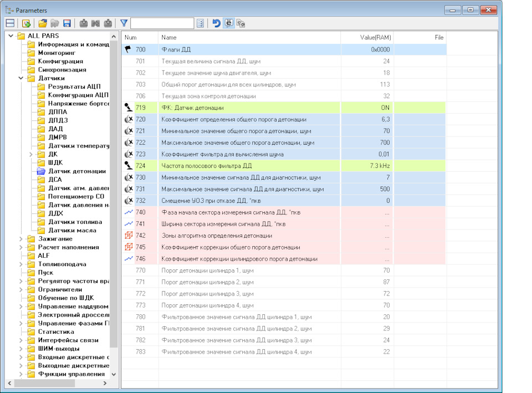
Task: Expand the ДК folder in tree
Action: tap(31, 154)
